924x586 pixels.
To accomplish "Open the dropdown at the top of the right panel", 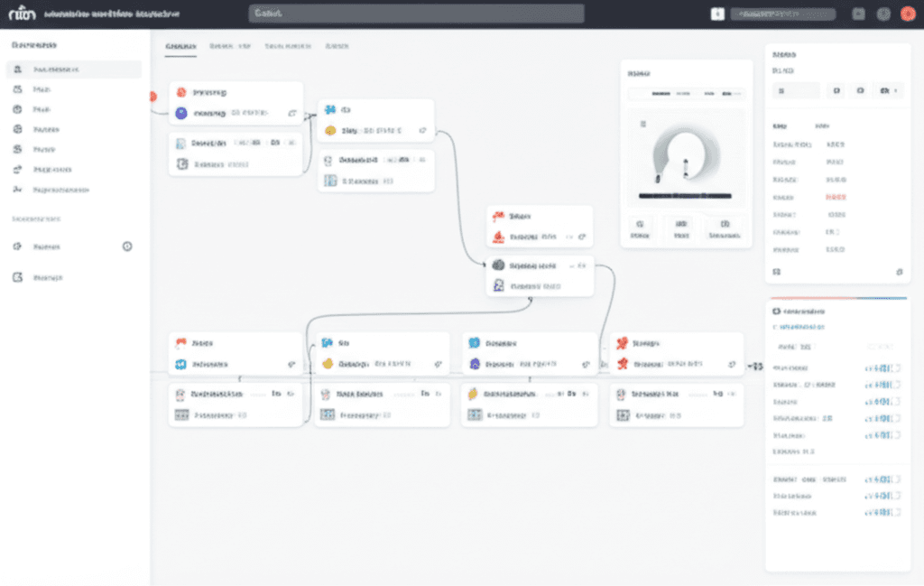I will click(x=796, y=90).
